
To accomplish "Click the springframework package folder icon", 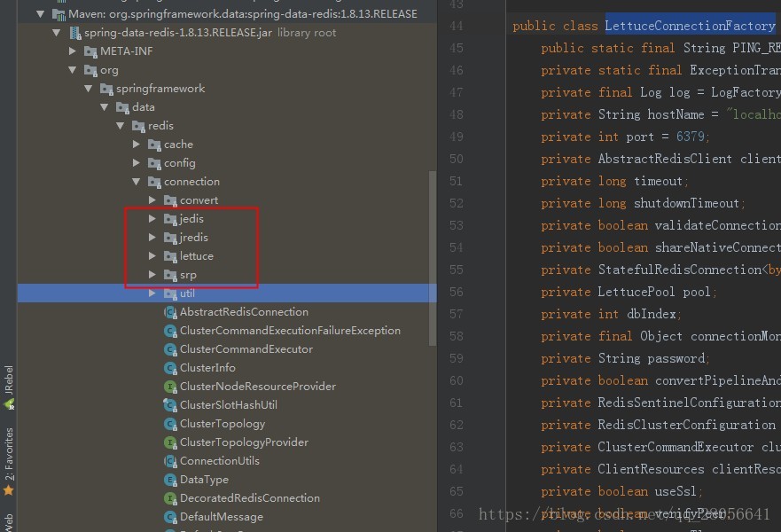I will pos(106,90).
